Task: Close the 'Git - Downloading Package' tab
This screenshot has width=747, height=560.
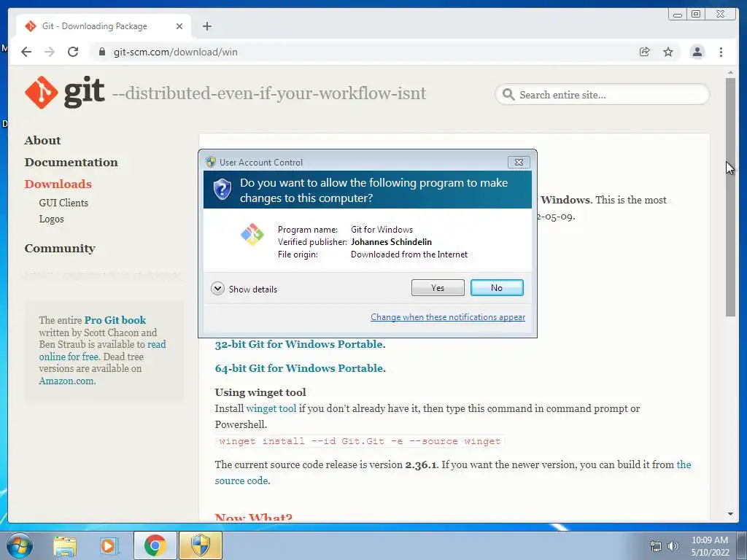Action: pos(179,26)
